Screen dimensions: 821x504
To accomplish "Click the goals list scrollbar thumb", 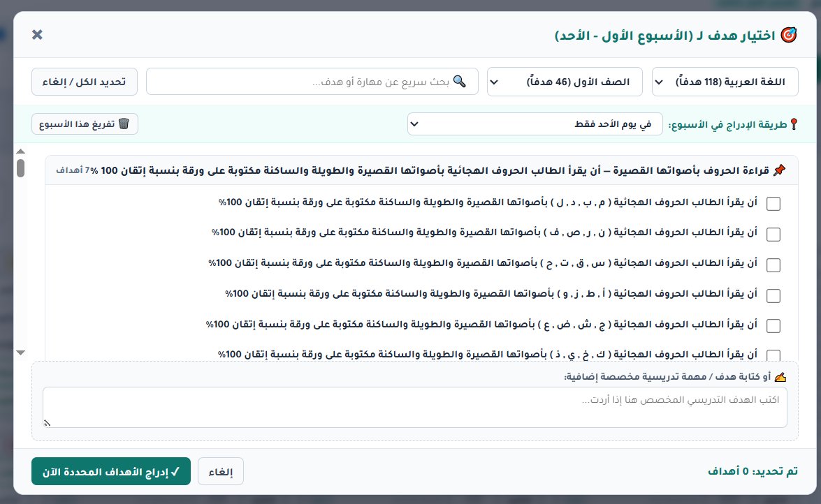I will (x=20, y=168).
